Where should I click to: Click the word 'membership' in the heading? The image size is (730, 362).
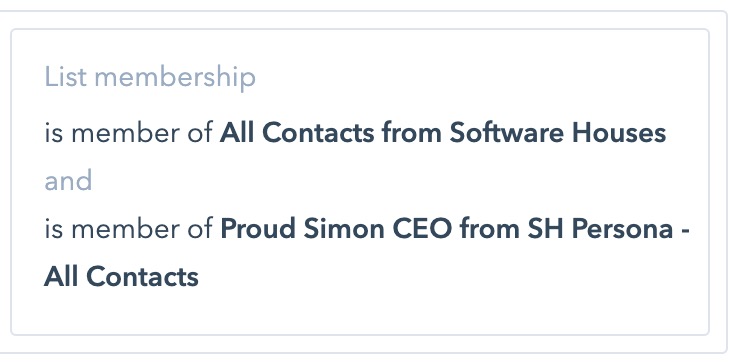[x=175, y=77]
